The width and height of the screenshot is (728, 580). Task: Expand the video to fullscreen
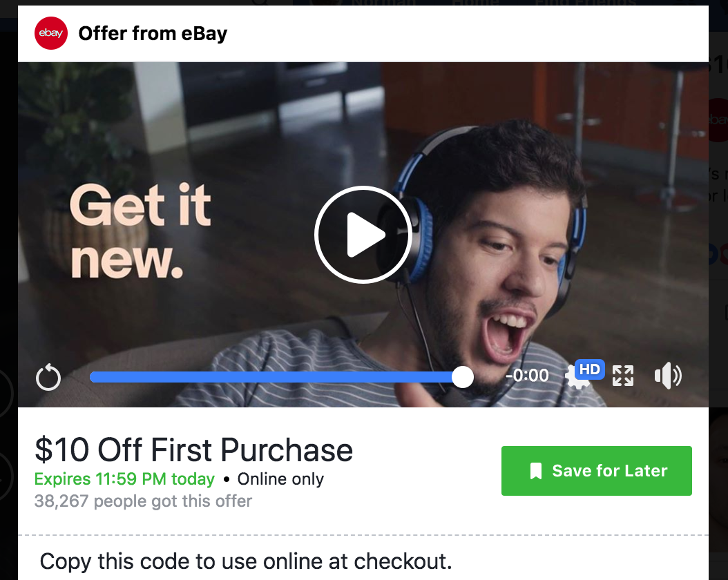pos(622,376)
